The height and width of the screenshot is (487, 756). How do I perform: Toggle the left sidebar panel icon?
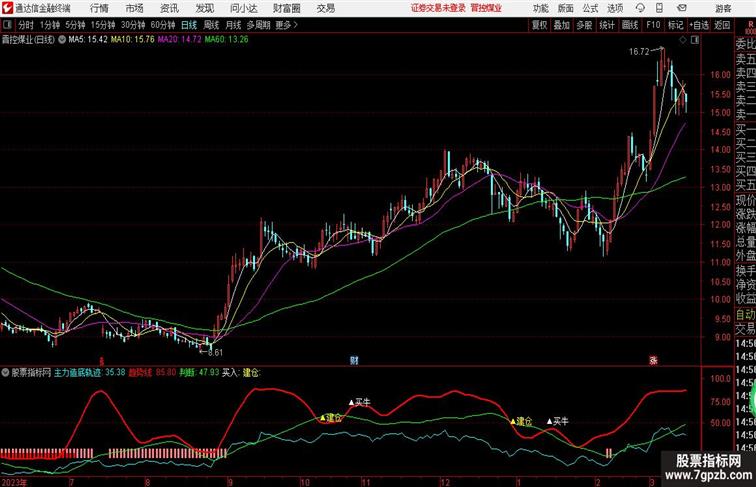(7, 25)
